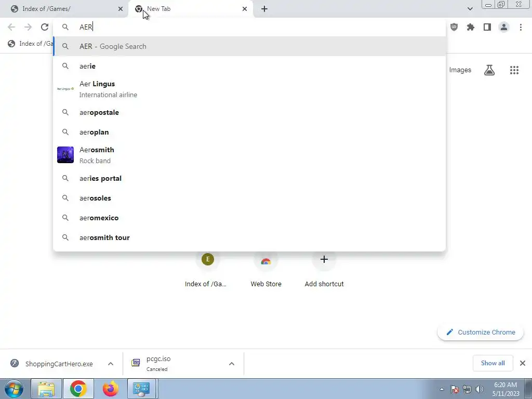Screen dimensions: 532x399
Task: Open a new tab with the plus button
Action: click(x=264, y=9)
